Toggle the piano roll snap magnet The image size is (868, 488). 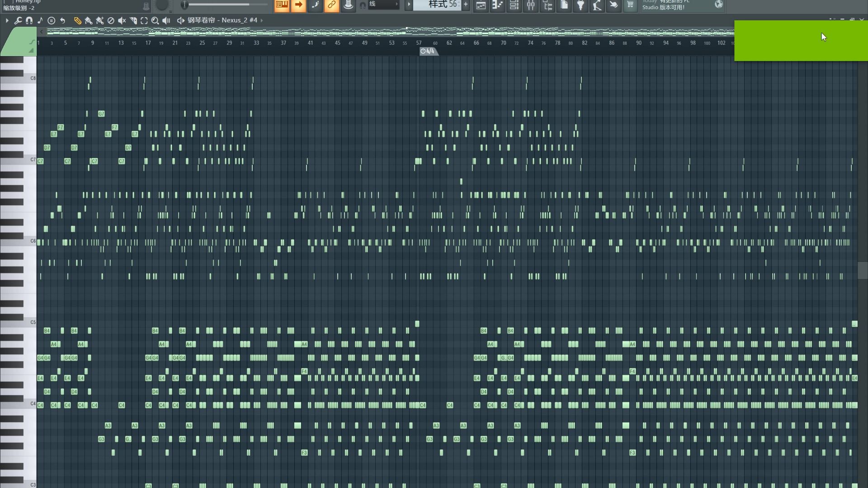(x=29, y=20)
